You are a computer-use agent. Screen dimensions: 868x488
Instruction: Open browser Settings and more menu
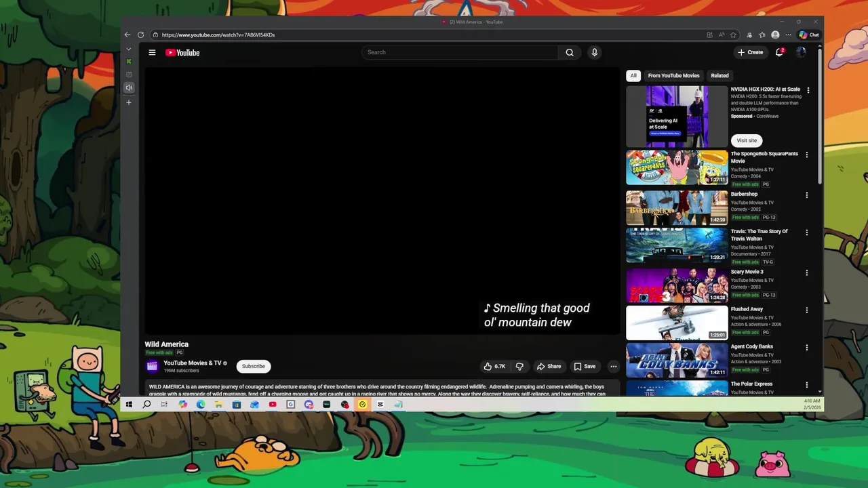pyautogui.click(x=788, y=35)
